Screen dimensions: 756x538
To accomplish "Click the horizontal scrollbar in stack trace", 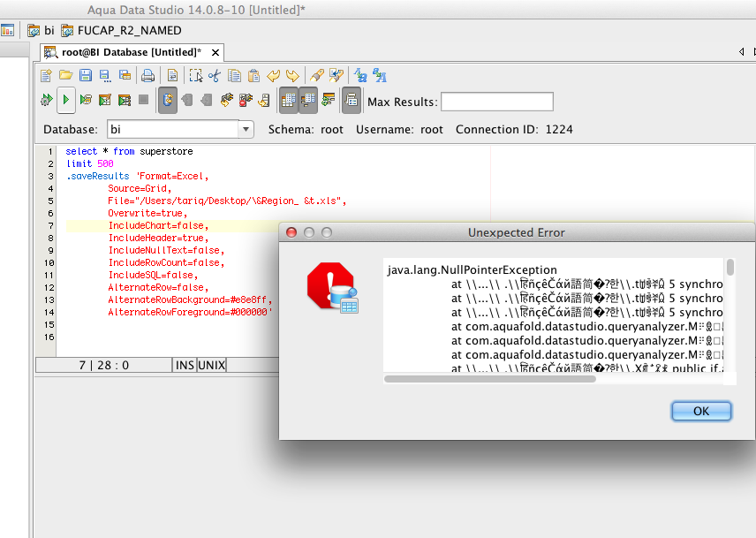I will pos(490,379).
